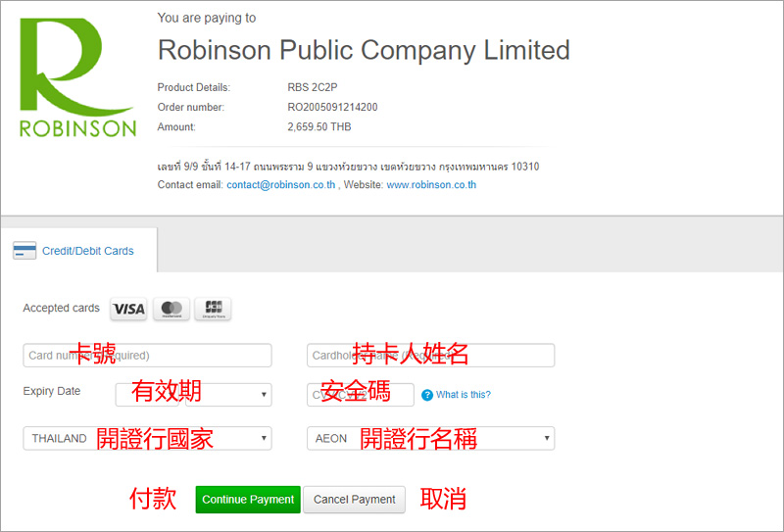
Task: Click the credit card icon in the tab
Action: [x=24, y=251]
